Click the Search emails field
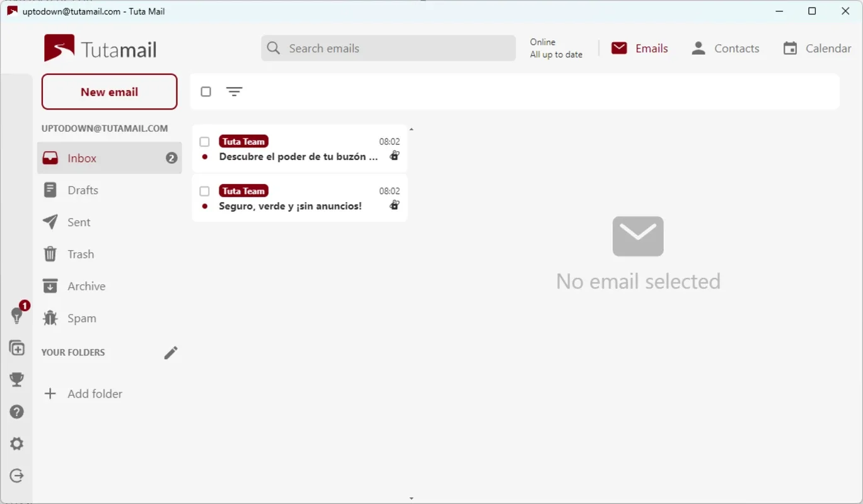 click(x=388, y=49)
